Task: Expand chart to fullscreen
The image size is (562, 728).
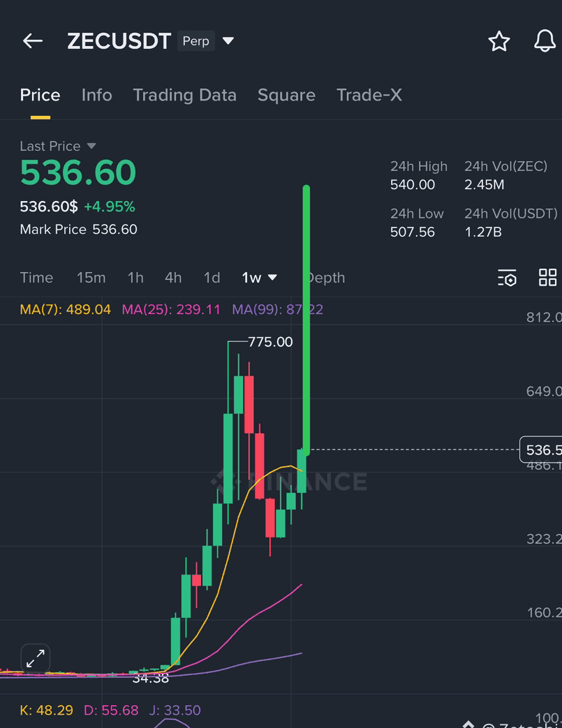Action: coord(36,658)
